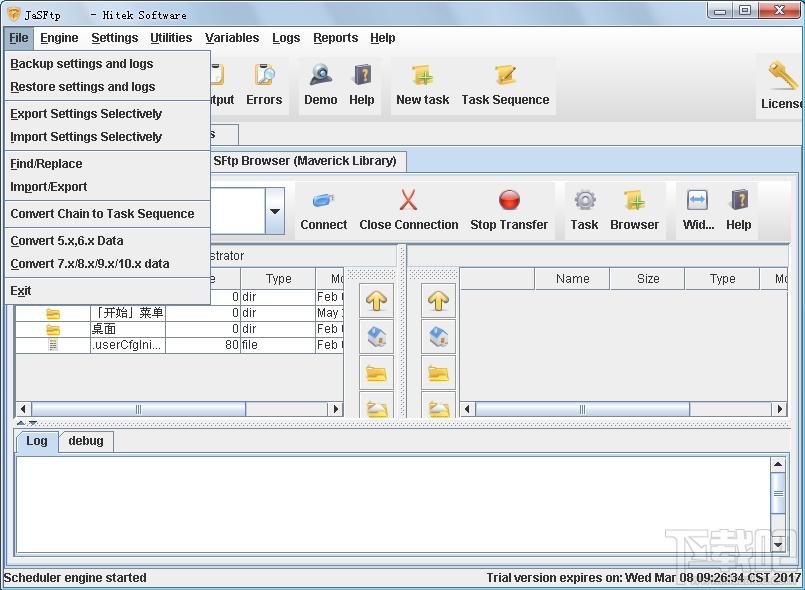Viewport: 805px width, 590px height.
Task: Click the Browser icon in SFtp toolbar
Action: pyautogui.click(x=635, y=211)
